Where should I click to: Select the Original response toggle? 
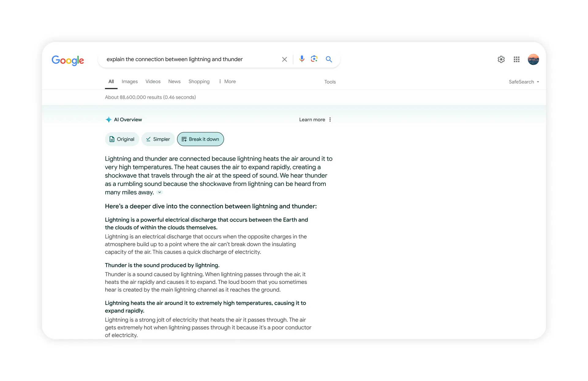coord(122,139)
